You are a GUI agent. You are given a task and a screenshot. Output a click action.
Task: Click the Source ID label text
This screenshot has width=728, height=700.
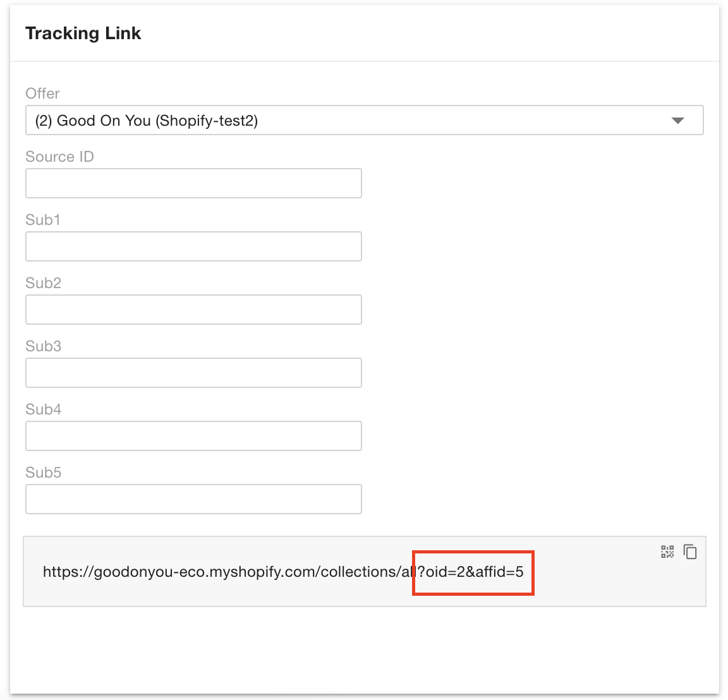point(59,157)
